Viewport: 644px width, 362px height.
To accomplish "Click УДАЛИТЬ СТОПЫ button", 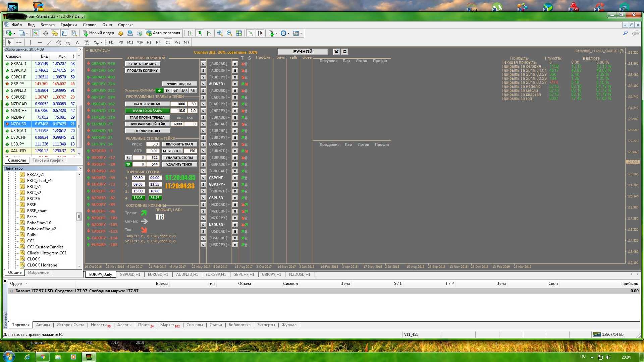I will tap(179, 158).
